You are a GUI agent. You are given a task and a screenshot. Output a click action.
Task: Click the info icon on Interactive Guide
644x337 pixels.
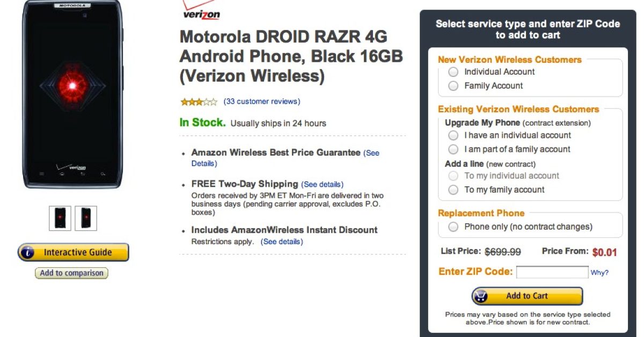[x=28, y=252]
